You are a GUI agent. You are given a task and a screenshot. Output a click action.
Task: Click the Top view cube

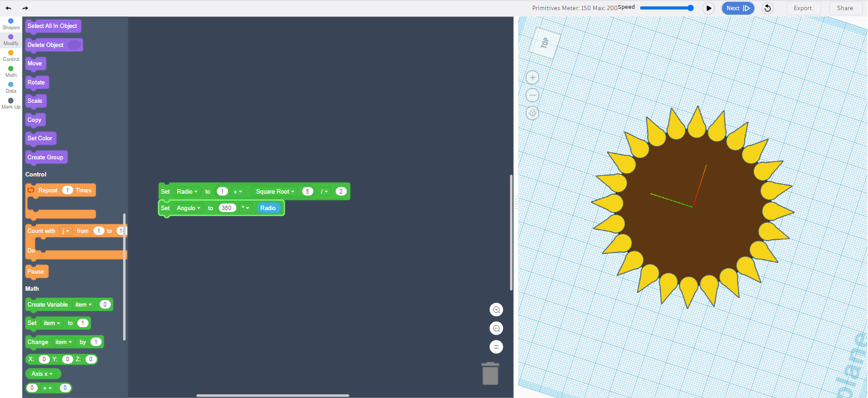[544, 43]
